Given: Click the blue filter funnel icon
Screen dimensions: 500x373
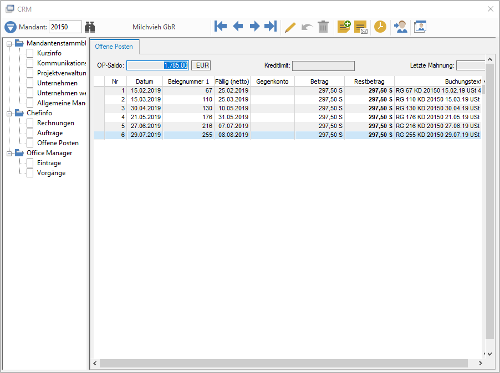Looking at the screenshot, I should coord(10,27).
